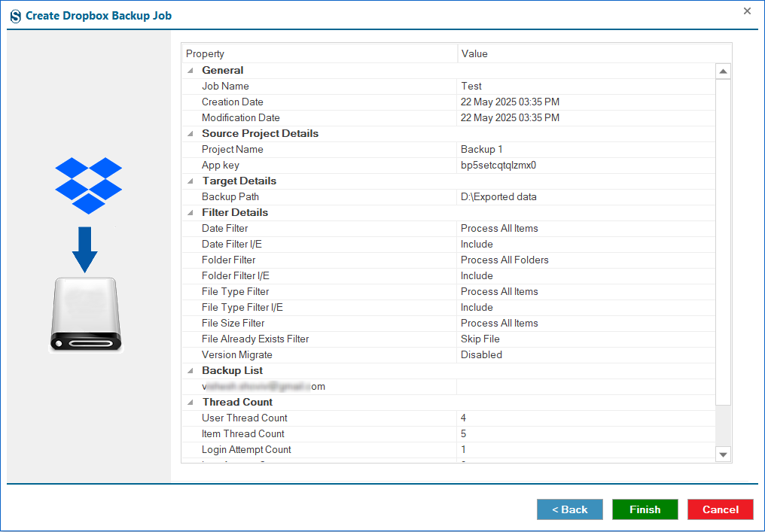Select the Folder Filter property
Image resolution: width=765 pixels, height=532 pixels.
coord(228,260)
